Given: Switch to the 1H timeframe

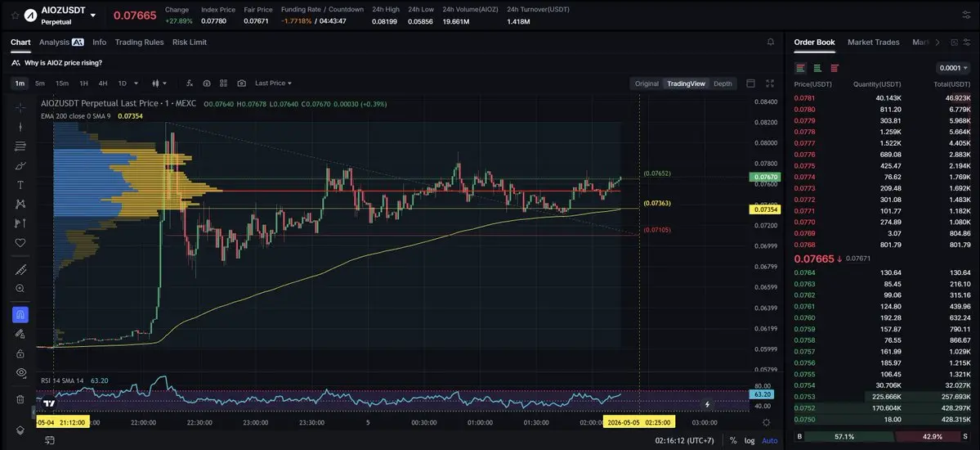Looking at the screenshot, I should coord(83,83).
